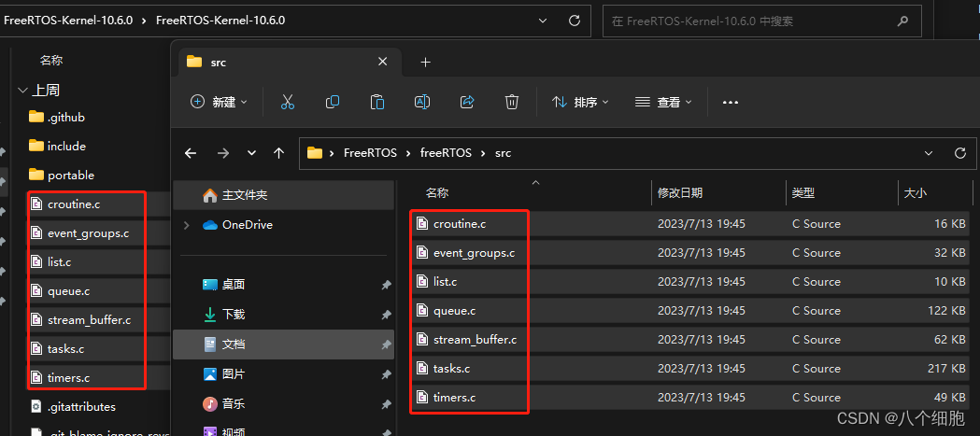Refresh the FreeRTOS-Kernel-10.6.0 back window

[575, 21]
